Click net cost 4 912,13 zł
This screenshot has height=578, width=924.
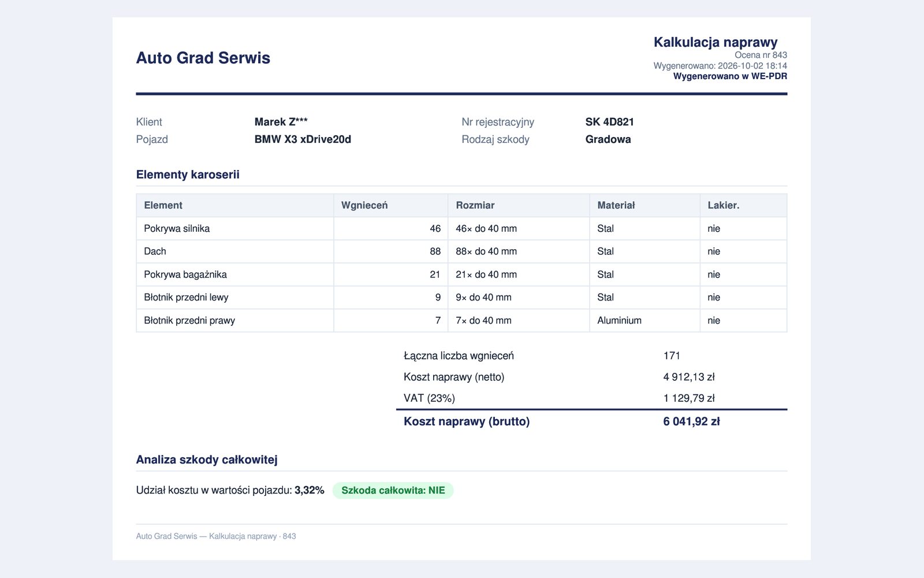point(689,377)
